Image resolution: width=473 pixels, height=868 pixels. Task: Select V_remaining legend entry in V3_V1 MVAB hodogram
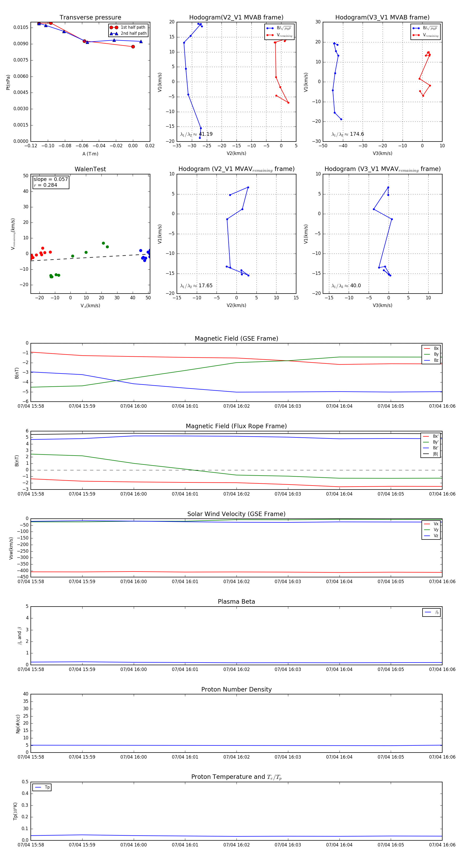click(x=425, y=35)
